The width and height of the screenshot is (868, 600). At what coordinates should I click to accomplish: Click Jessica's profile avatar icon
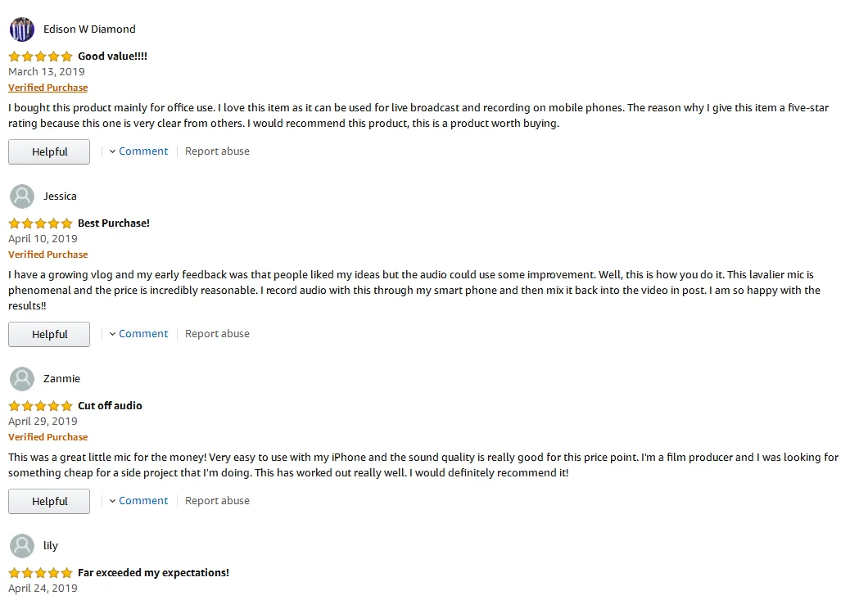pyautogui.click(x=22, y=196)
